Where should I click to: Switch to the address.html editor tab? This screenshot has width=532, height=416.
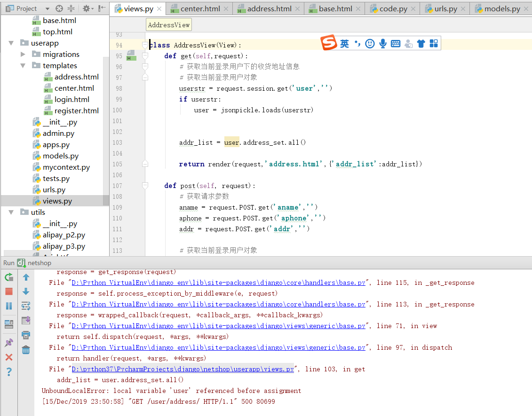[x=269, y=9]
